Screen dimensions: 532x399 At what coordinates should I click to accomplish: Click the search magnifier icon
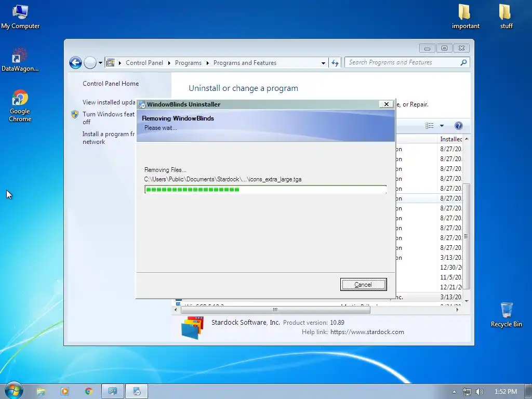pos(463,62)
